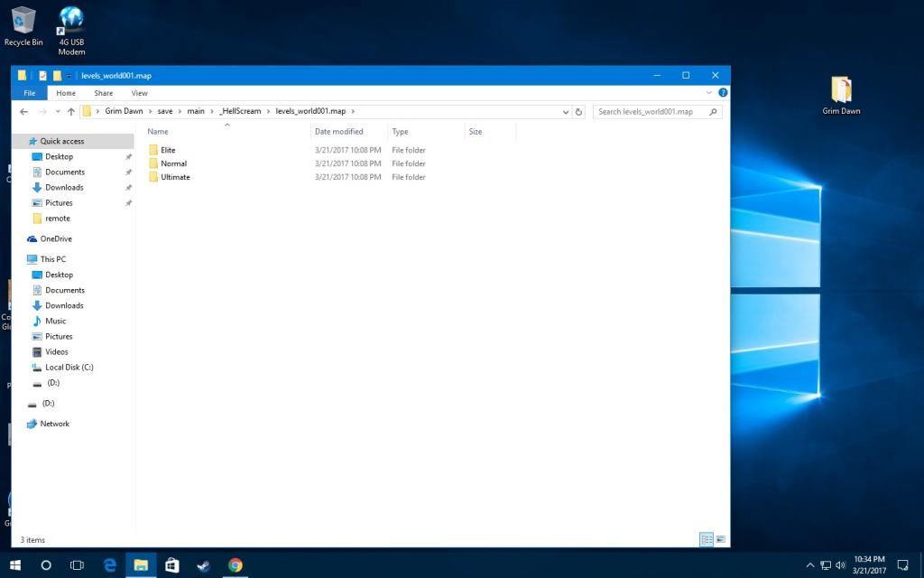This screenshot has height=578, width=924.
Task: Open Cortana search circle on taskbar
Action: point(46,565)
